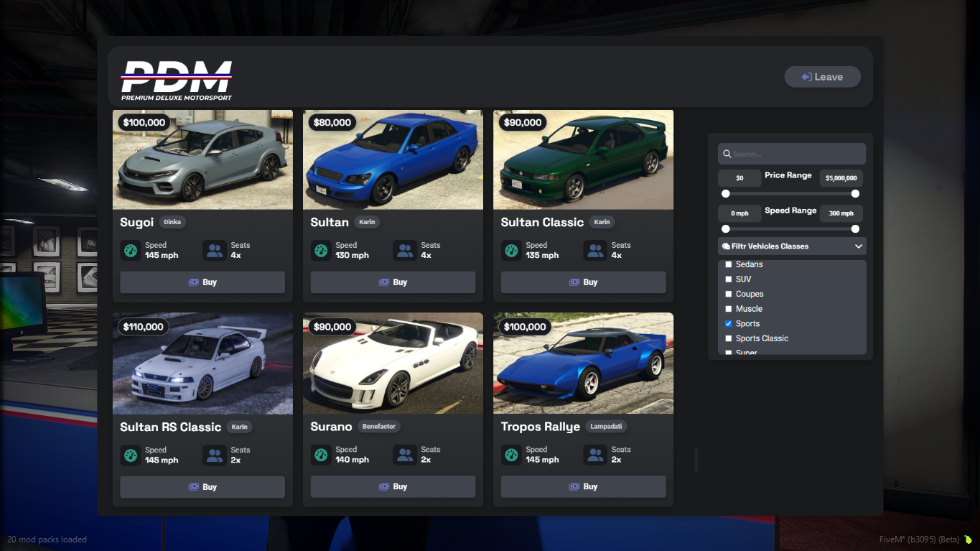Image resolution: width=980 pixels, height=551 pixels.
Task: Enable the SUV class checkbox
Action: click(x=729, y=279)
